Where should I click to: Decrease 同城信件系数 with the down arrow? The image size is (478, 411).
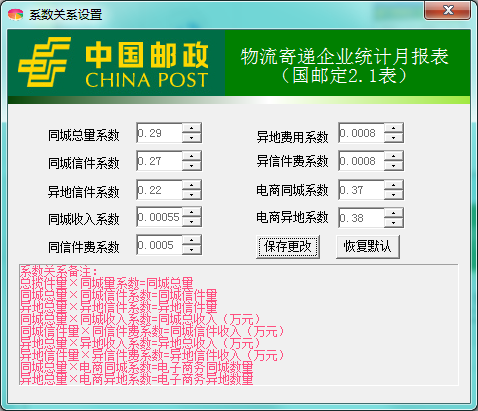[192, 166]
